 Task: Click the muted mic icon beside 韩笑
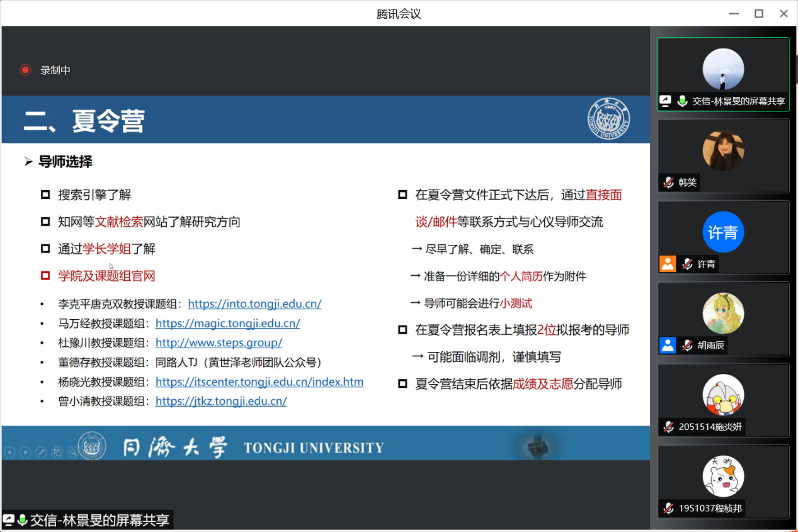click(668, 183)
